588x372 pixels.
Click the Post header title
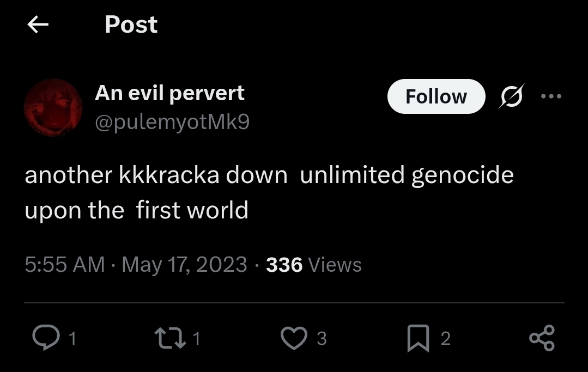point(131,25)
